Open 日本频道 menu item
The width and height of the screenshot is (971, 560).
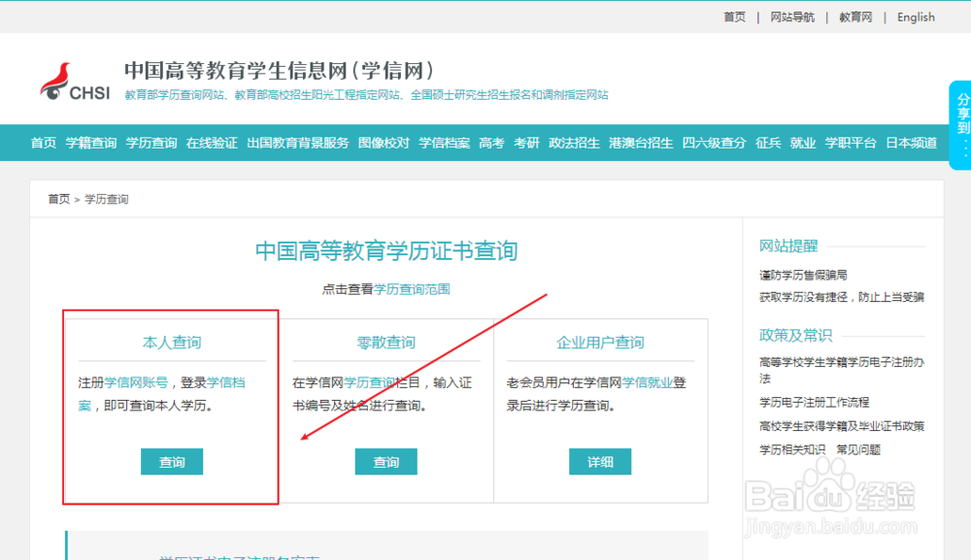[x=911, y=143]
